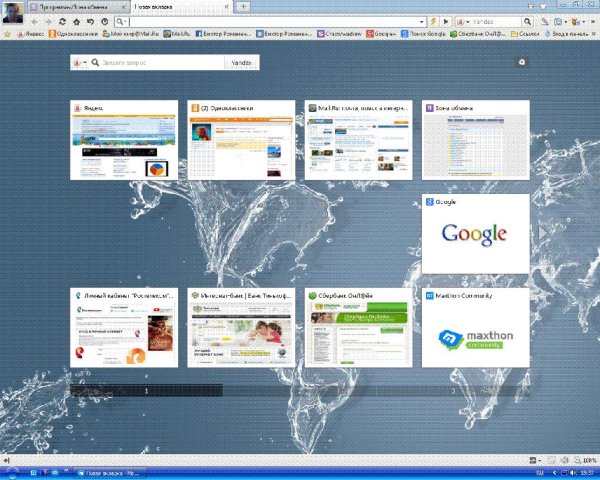The width and height of the screenshot is (600, 480).
Task: Click the toolbar Yandex search field
Action: point(496,22)
